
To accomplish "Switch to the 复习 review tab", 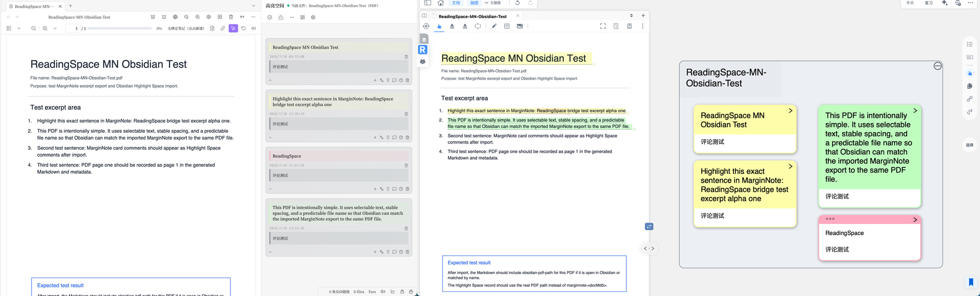I will [x=929, y=3].
